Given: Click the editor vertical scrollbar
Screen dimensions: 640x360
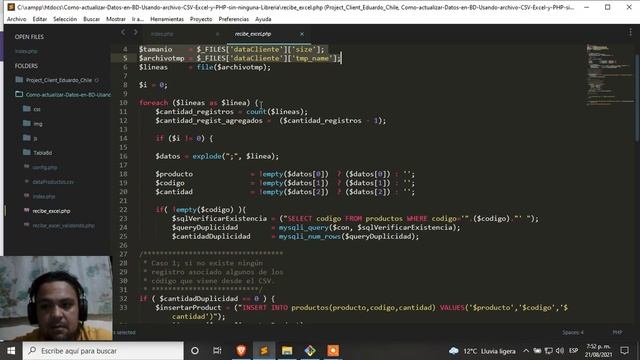Looking at the screenshot, I should [637, 98].
